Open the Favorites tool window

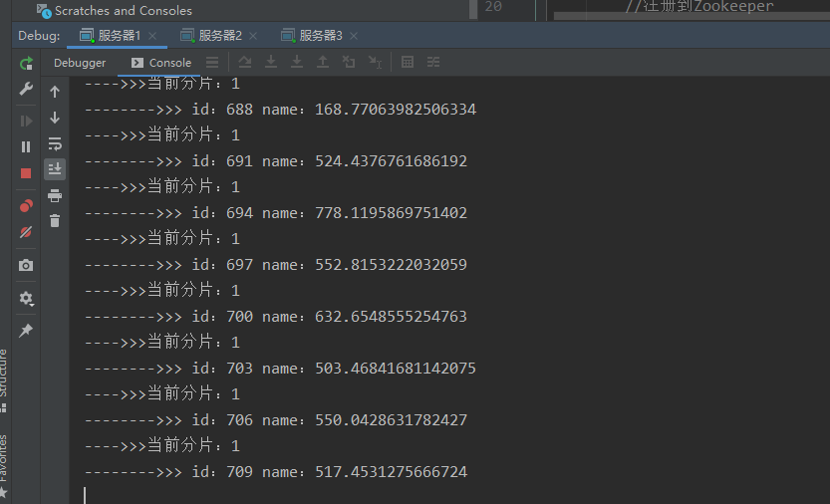tap(4, 467)
